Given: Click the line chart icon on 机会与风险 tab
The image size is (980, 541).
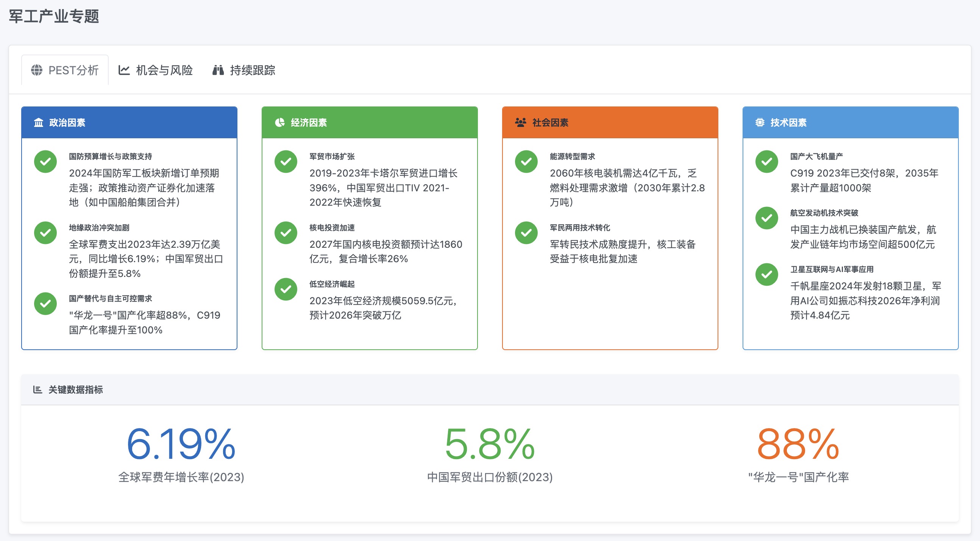Looking at the screenshot, I should [125, 70].
